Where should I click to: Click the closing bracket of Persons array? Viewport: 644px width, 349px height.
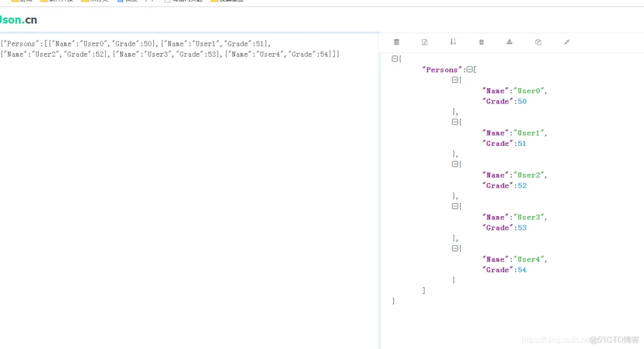[424, 291]
